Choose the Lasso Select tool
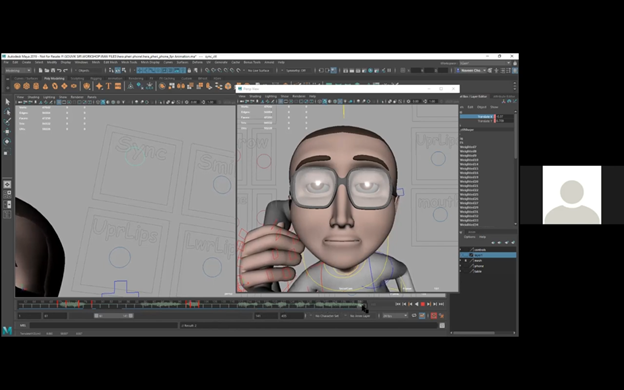The width and height of the screenshot is (624, 390). tap(7, 112)
